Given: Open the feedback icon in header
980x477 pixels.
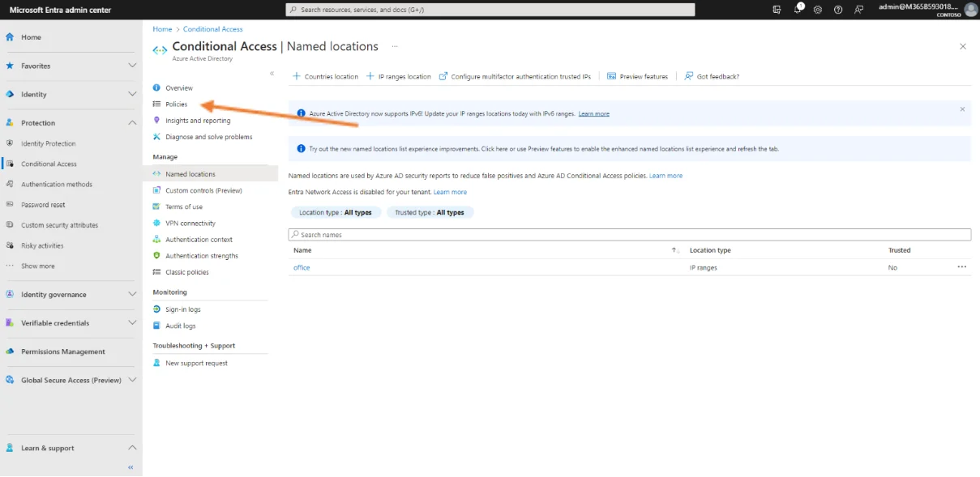Looking at the screenshot, I should pyautogui.click(x=858, y=10).
